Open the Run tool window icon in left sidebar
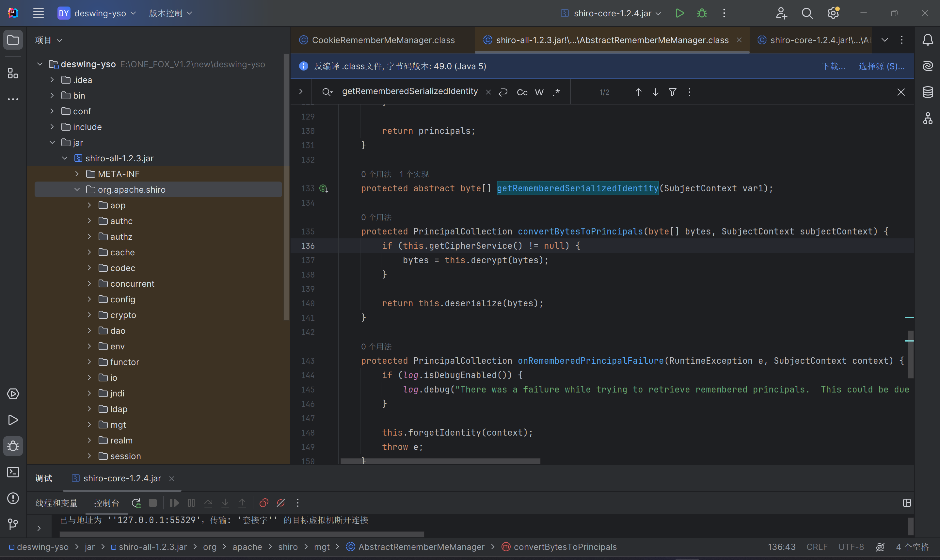Image resolution: width=940 pixels, height=560 pixels. coord(13,420)
